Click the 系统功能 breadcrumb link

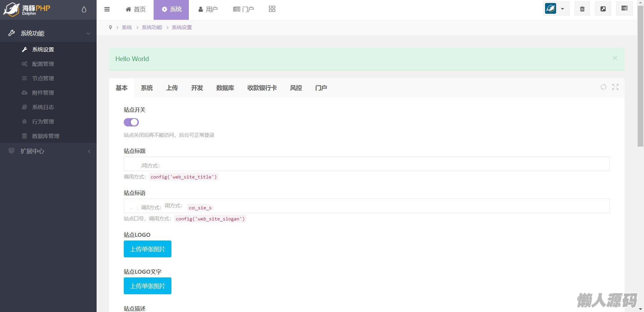coord(152,28)
